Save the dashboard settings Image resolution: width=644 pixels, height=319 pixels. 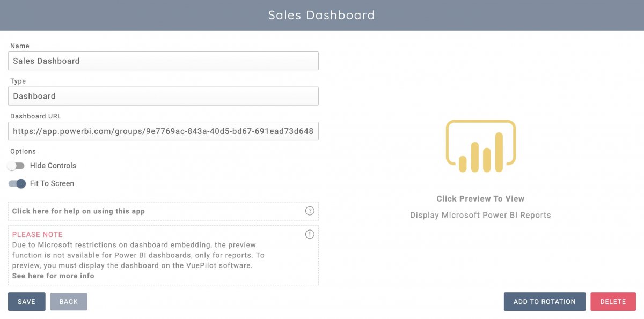point(26,301)
